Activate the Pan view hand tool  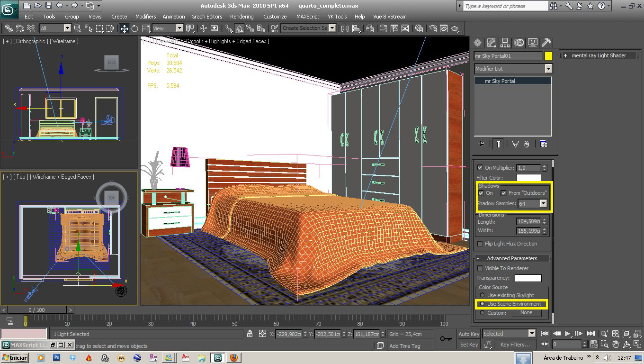tap(616, 344)
